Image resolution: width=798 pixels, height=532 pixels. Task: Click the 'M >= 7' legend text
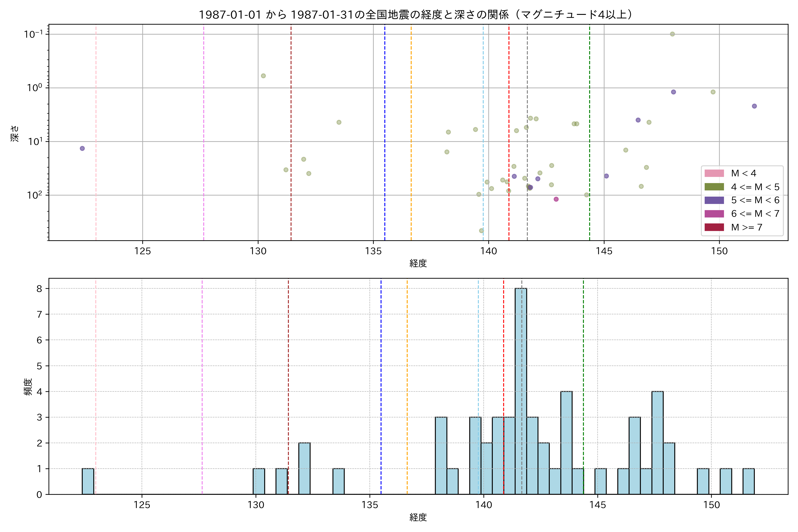click(x=746, y=227)
